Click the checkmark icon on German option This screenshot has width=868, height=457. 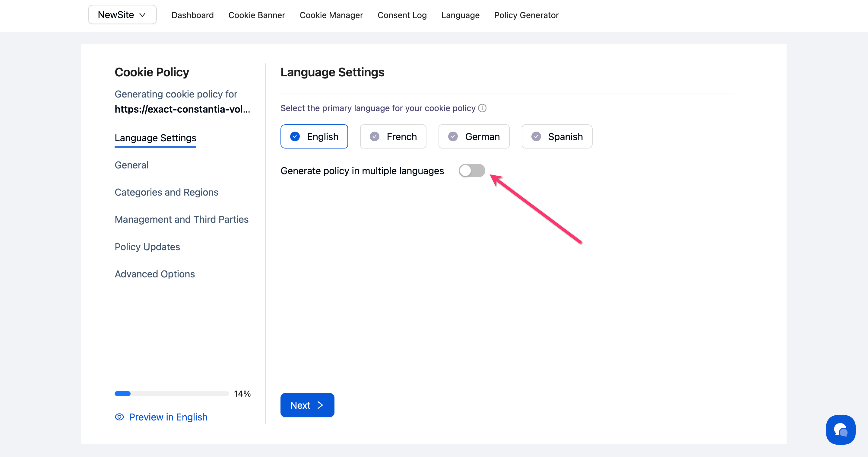click(x=453, y=137)
